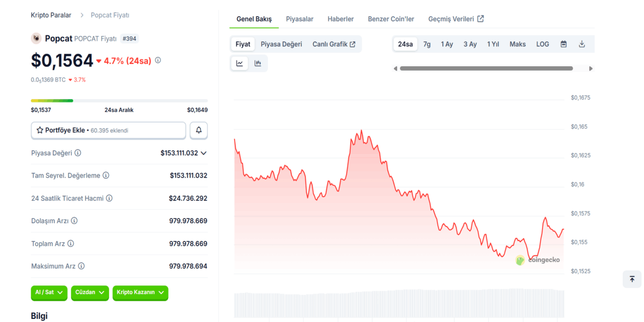Image resolution: width=644 pixels, height=322 pixels.
Task: Click the Portföye Ekle button
Action: click(108, 130)
